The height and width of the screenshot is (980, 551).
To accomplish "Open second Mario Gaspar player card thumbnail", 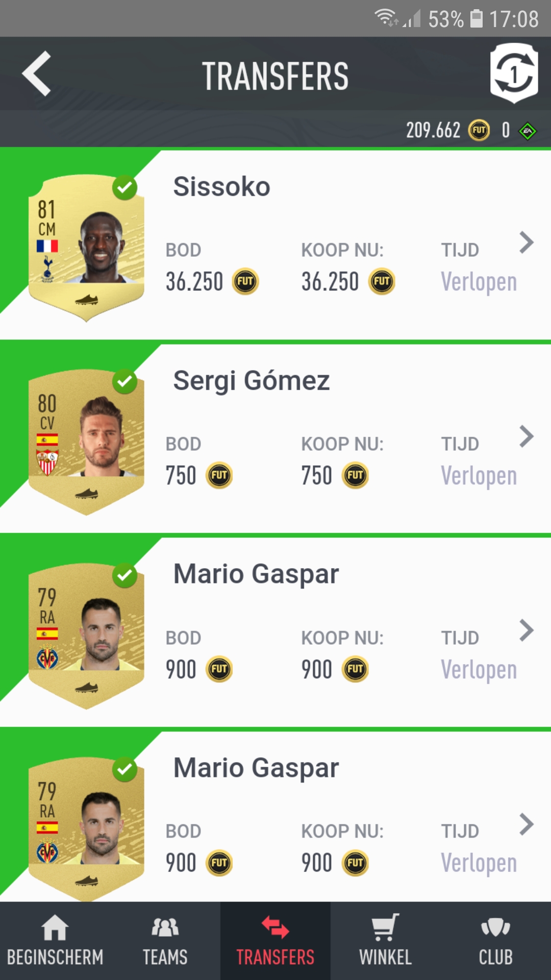I will [86, 828].
